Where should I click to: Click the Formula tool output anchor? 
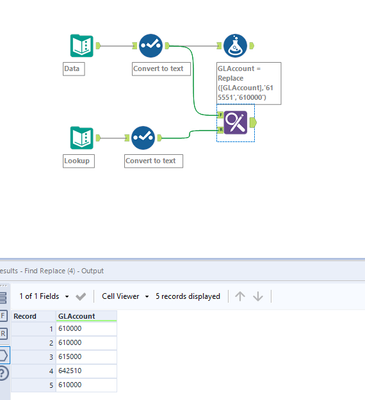251,46
